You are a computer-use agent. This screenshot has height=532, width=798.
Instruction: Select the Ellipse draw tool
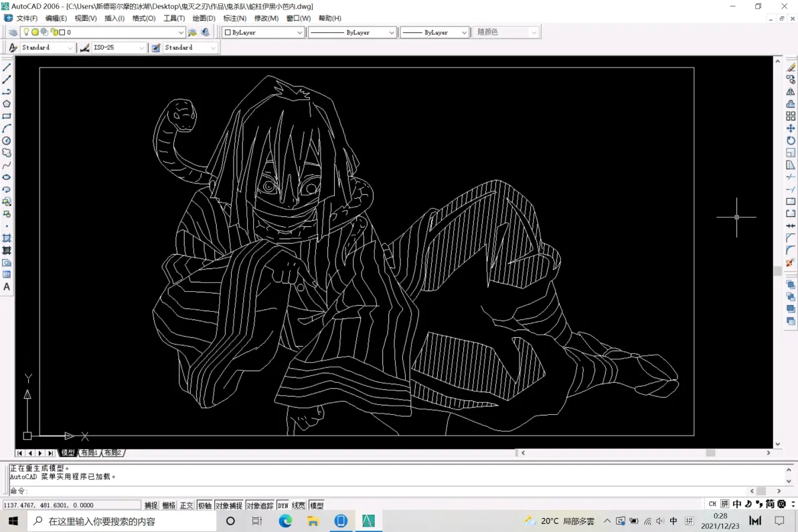click(x=7, y=177)
